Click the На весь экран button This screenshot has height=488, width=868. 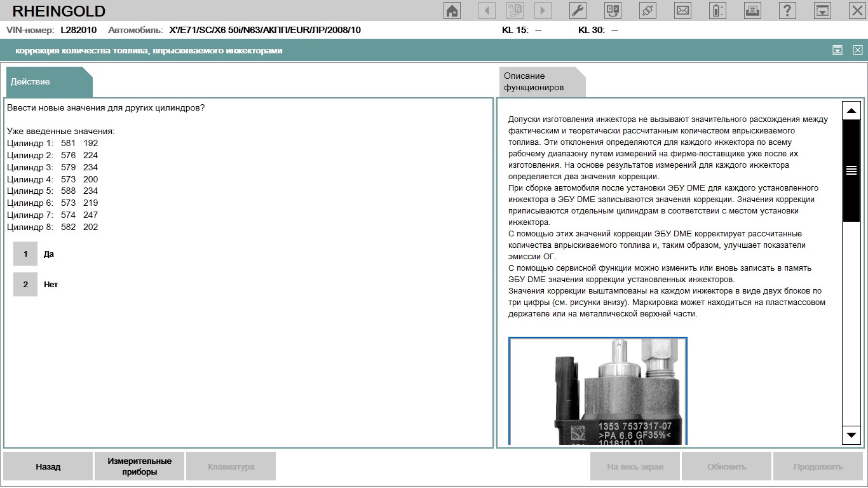635,466
